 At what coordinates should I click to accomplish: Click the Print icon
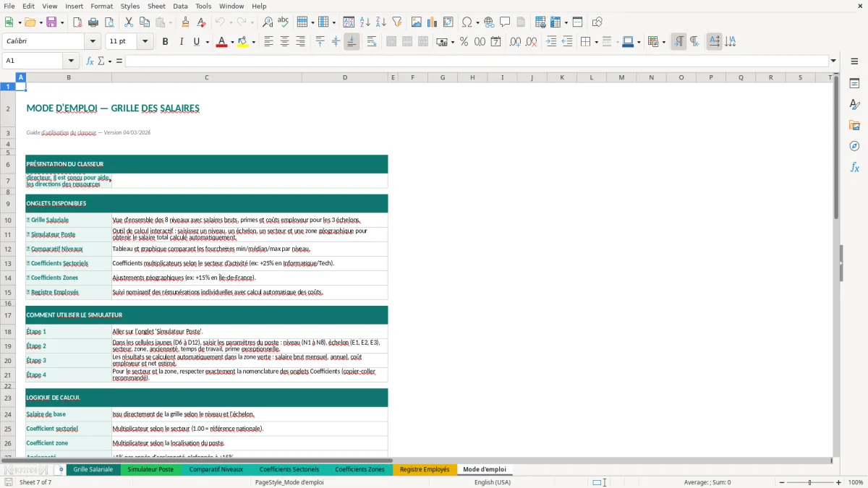pos(93,22)
